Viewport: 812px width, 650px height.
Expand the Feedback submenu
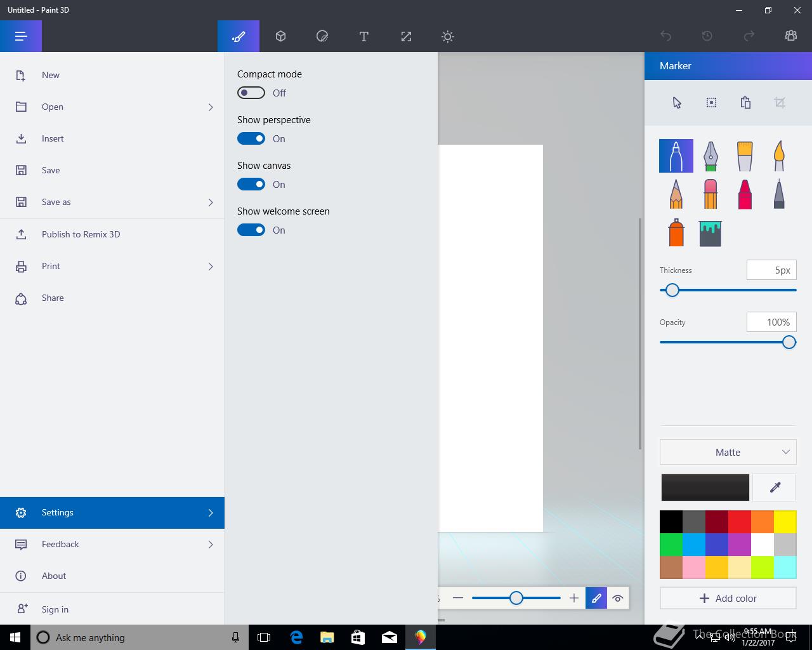211,544
